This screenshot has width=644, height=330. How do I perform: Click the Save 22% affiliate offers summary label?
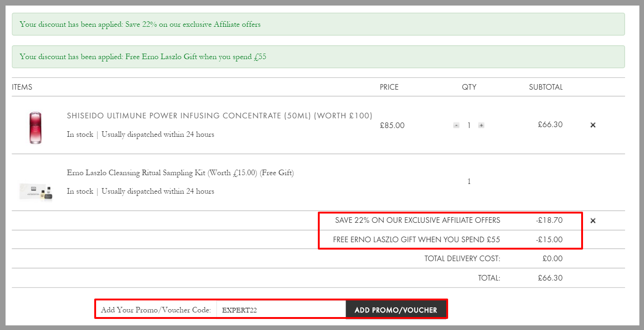pyautogui.click(x=418, y=220)
